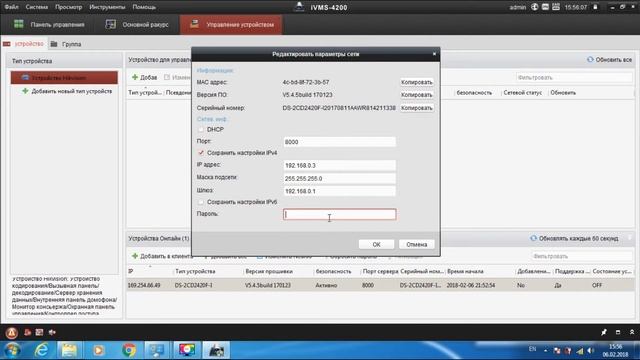Image resolution: width=640 pixels, height=360 pixels.
Task: Click into the IP адрес field
Action: pyautogui.click(x=340, y=165)
